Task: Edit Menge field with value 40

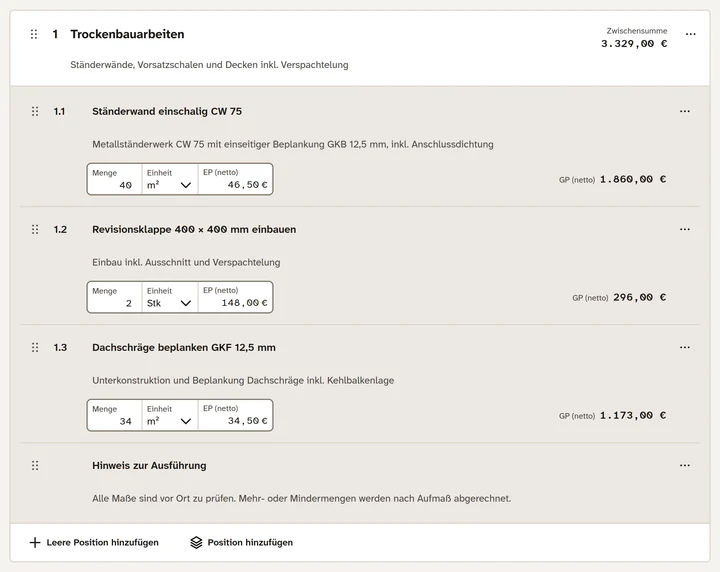Action: [114, 179]
